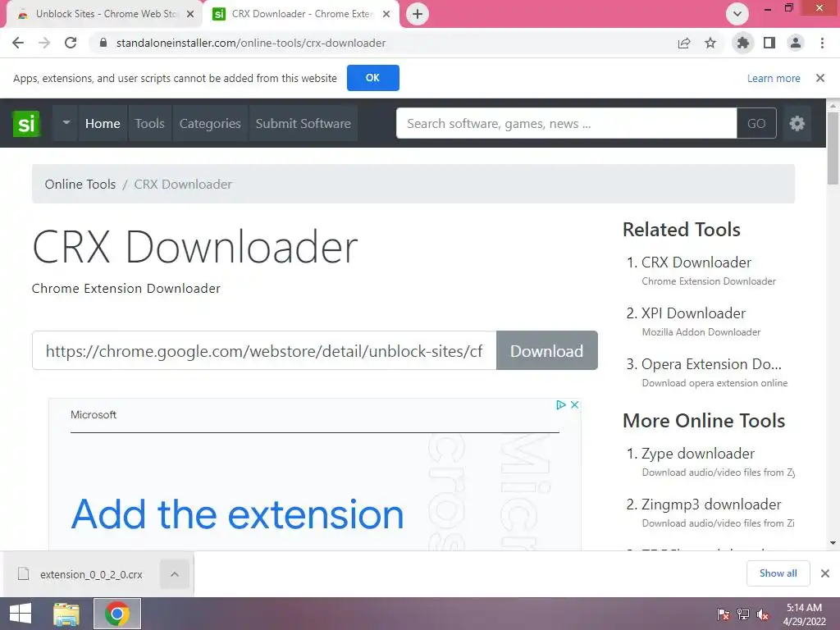Image resolution: width=840 pixels, height=630 pixels.
Task: Bookmark this tab with the star icon
Action: [710, 43]
